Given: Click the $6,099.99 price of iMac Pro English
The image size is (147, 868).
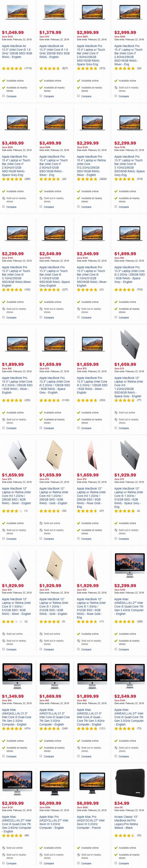Looking at the screenshot, I should [50, 803].
